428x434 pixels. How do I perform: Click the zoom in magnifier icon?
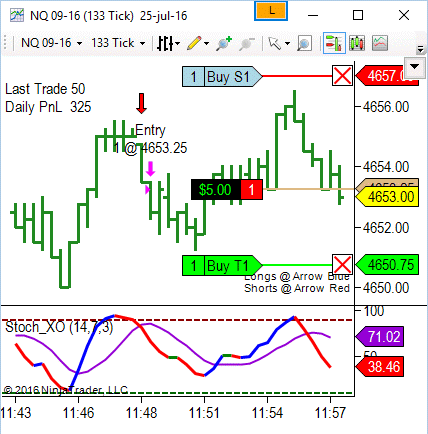[224, 43]
